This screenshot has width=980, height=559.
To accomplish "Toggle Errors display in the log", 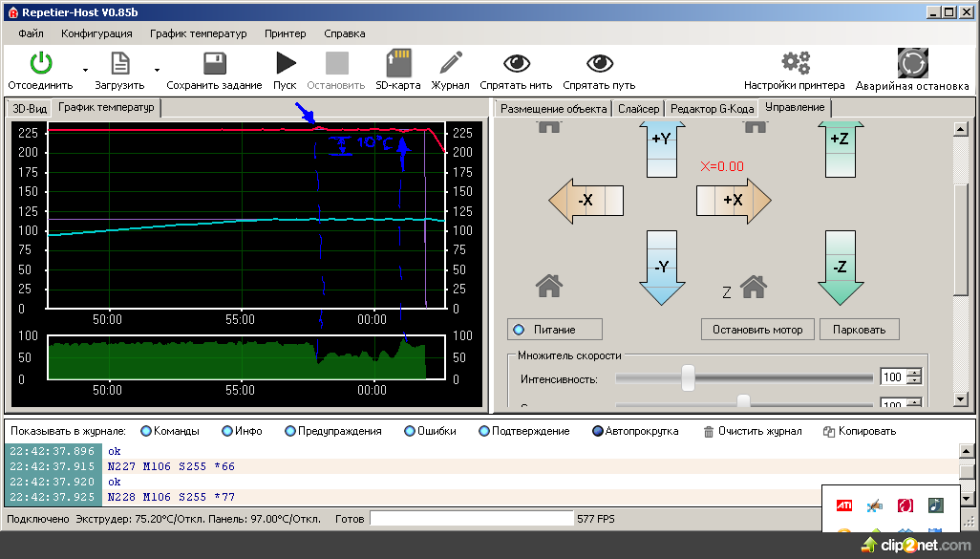I will [x=410, y=431].
